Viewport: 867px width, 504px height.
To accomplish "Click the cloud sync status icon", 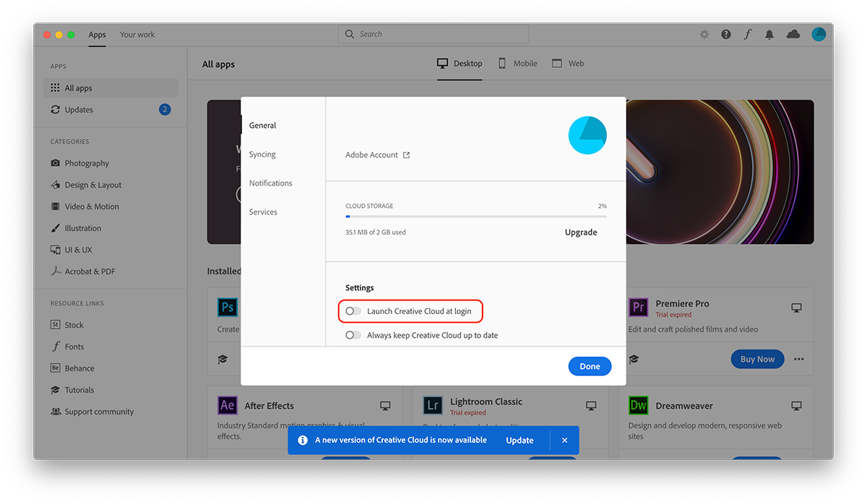I will tap(793, 35).
